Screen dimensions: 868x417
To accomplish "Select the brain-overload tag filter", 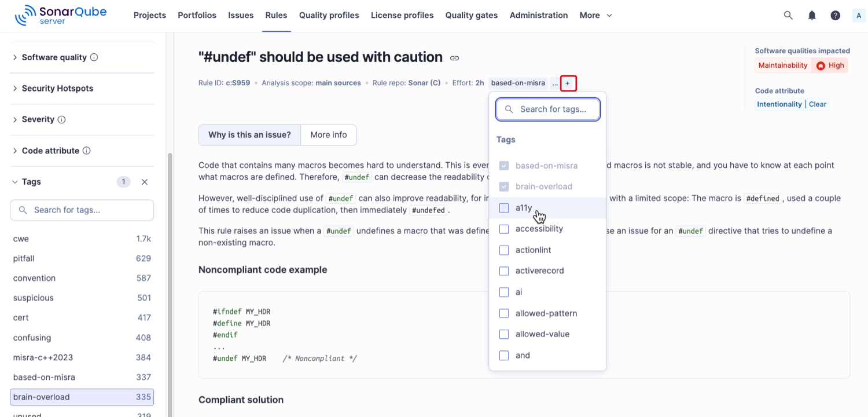I will click(82, 397).
